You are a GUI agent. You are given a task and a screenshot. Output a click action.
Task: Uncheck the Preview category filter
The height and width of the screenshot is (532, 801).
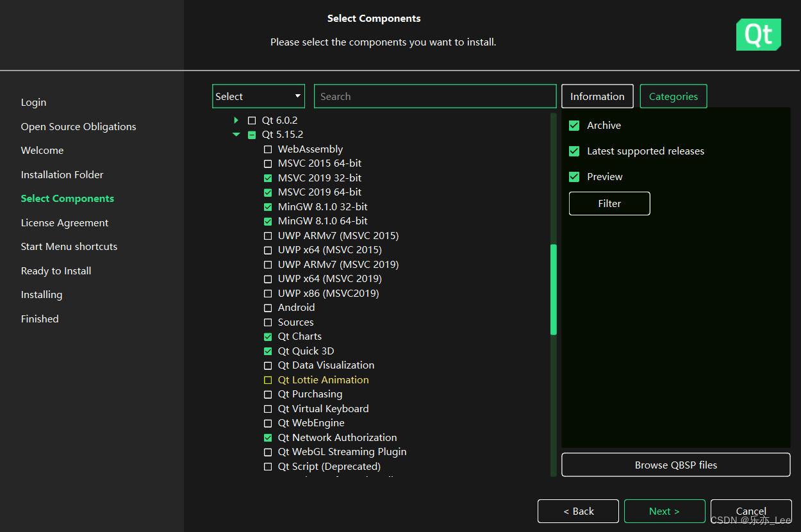(574, 177)
